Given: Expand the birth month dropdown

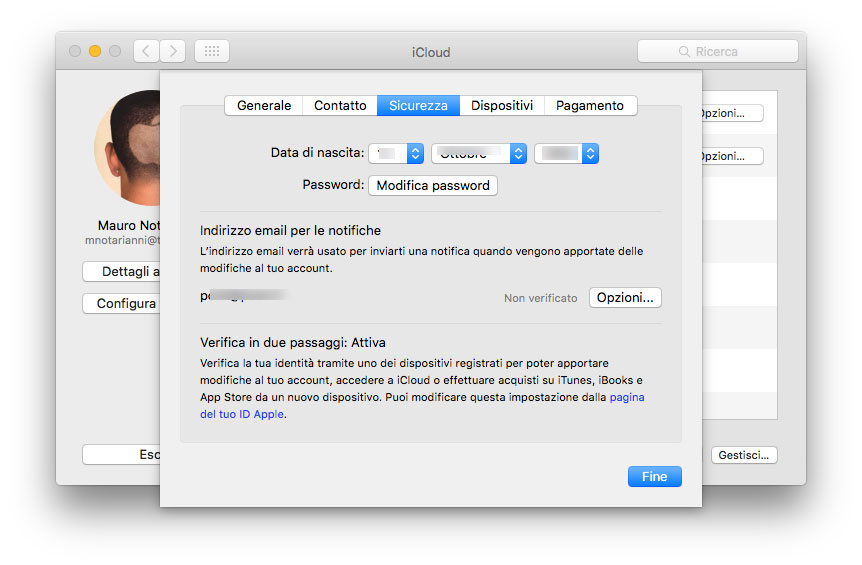Looking at the screenshot, I should [x=478, y=153].
